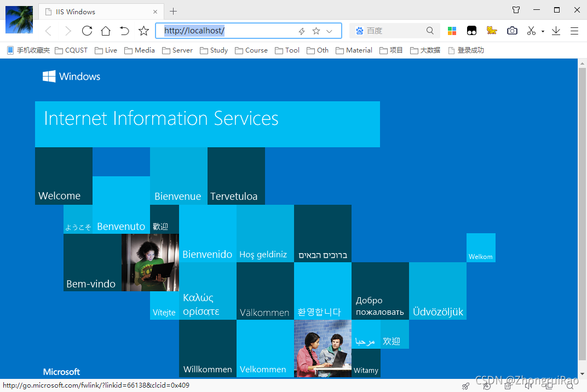Click the Bem-vindo tile
Screen dimensions: 587x392
[93, 262]
